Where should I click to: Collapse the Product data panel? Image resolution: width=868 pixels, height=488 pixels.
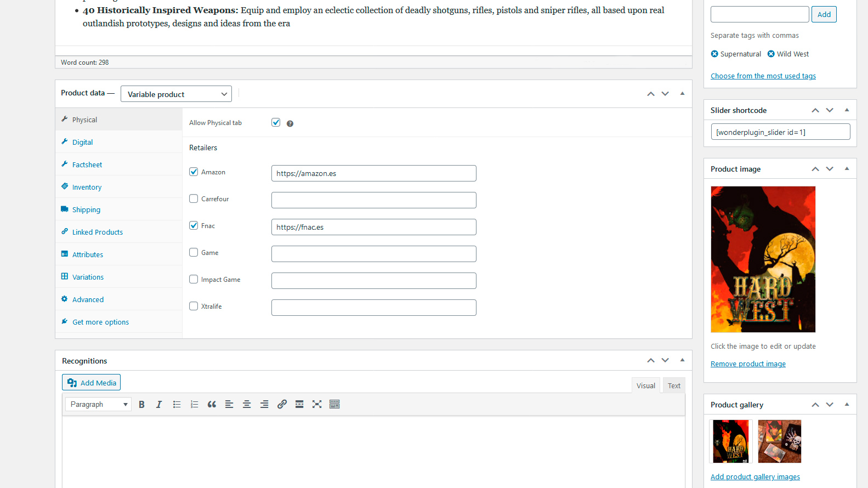[682, 94]
